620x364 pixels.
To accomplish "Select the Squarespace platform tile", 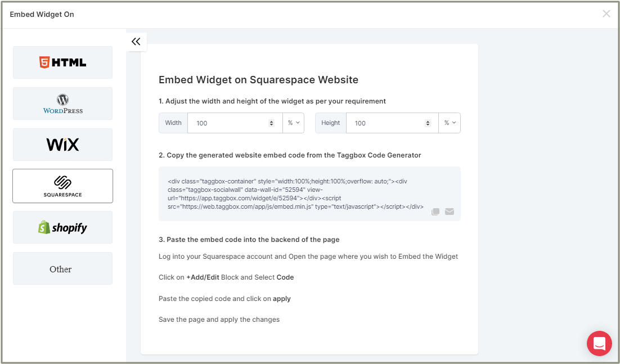I will click(62, 186).
